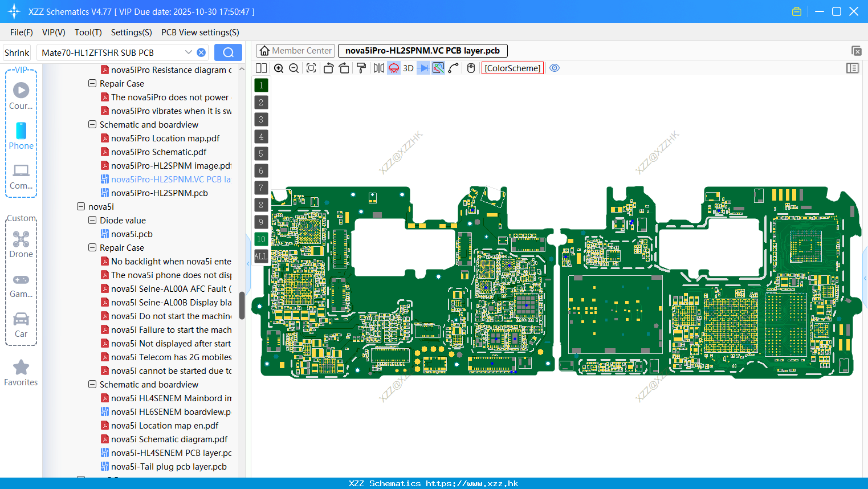Toggle the red lamp highlight mode
This screenshot has height=489, width=868.
(394, 68)
